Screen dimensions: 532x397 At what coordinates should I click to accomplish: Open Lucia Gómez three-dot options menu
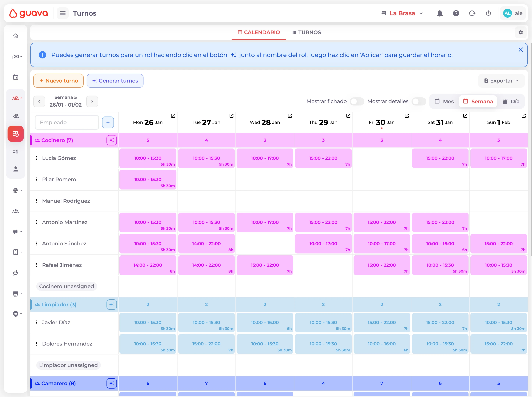36,158
